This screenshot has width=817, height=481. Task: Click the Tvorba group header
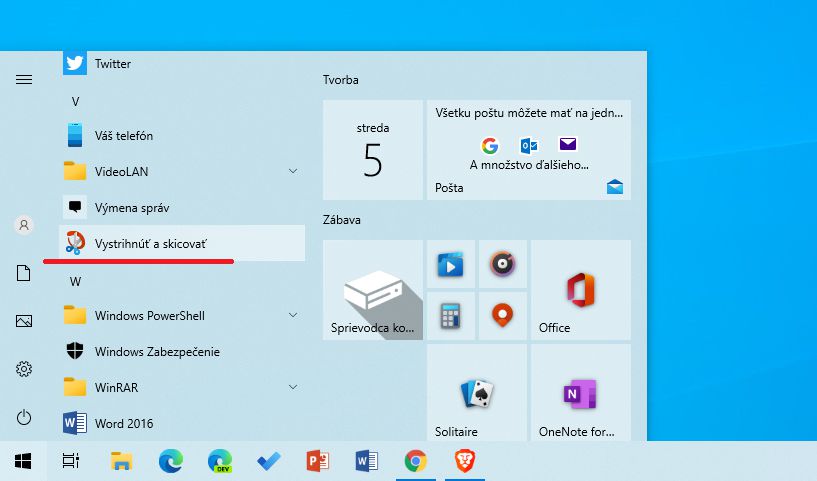[x=341, y=80]
